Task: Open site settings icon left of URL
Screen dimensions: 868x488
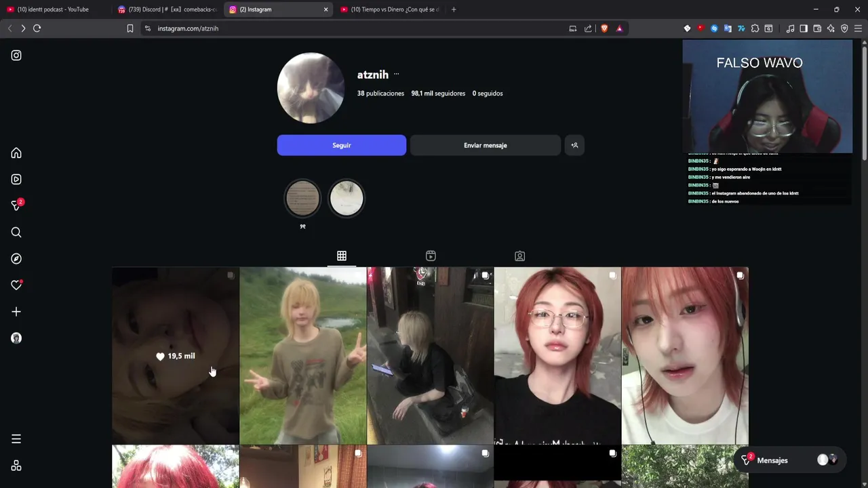Action: (x=148, y=28)
